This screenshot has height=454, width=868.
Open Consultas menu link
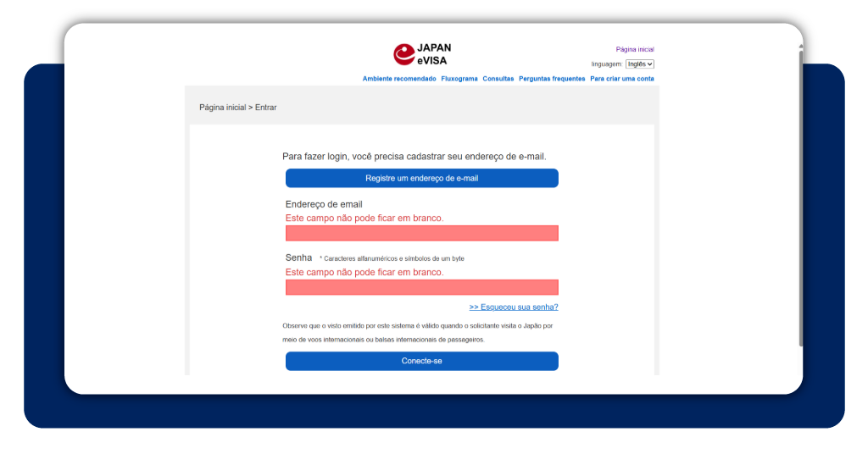pyautogui.click(x=498, y=79)
